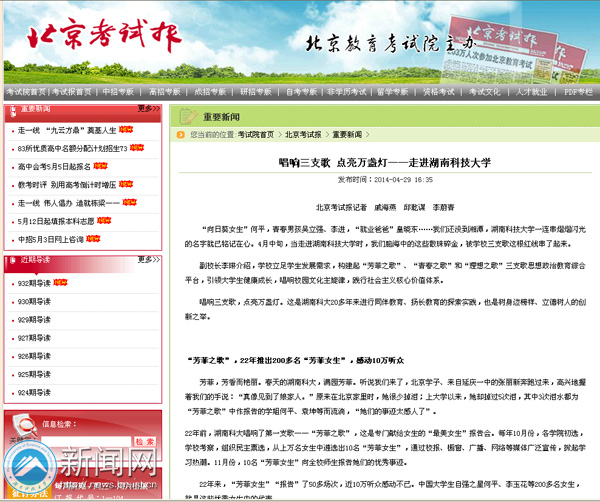Open news item 走一线 "九云方鼎" 奠基人生
Viewport: 600px width, 502px height.
pos(67,130)
